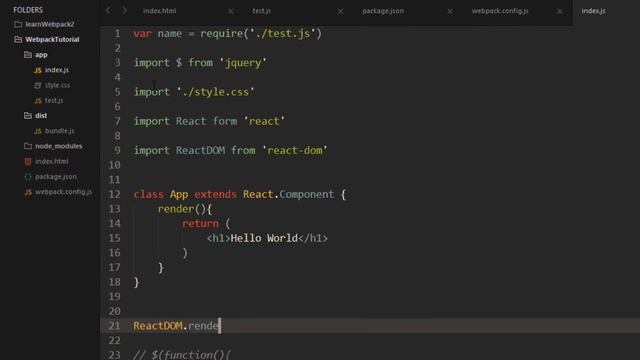Close the index.html tab

(231, 11)
